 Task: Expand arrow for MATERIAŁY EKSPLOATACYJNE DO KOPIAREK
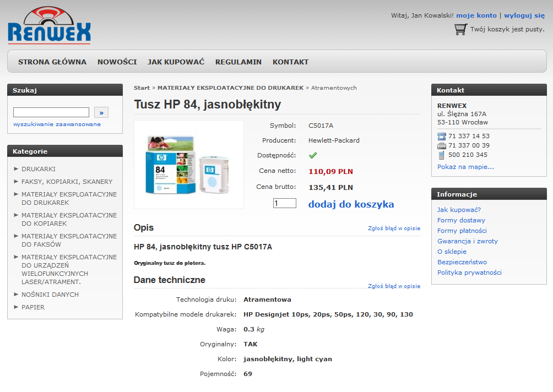16,215
